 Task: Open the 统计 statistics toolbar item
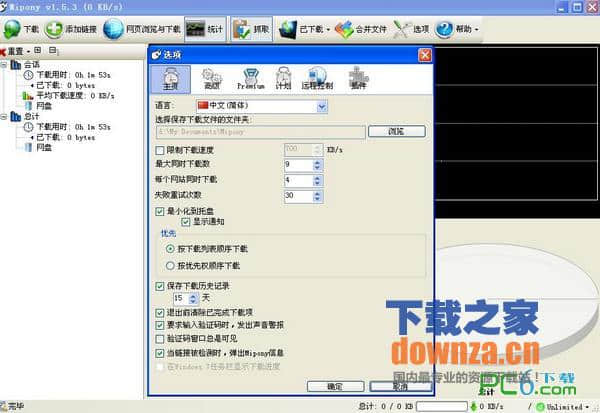click(x=205, y=29)
